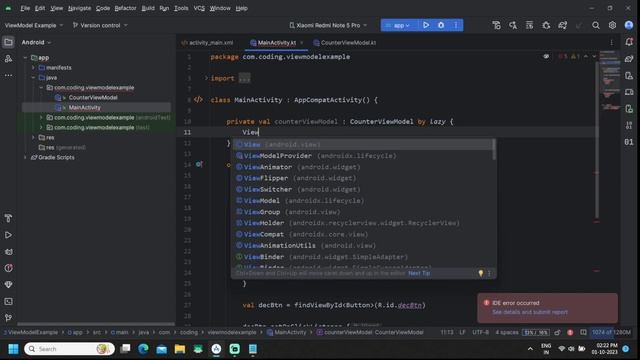Open the Android project view dropdown
This screenshot has width=640, height=360.
coord(36,42)
